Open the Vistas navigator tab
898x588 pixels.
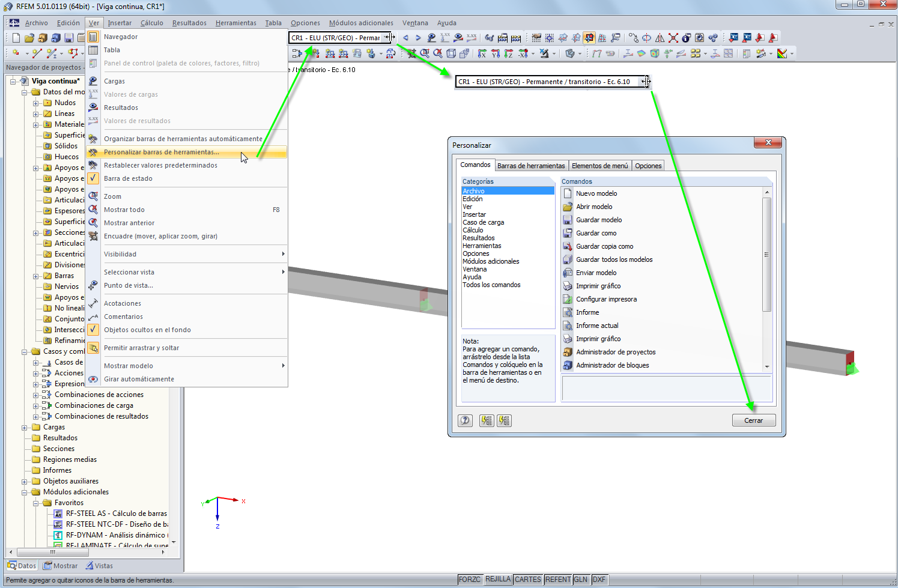[x=99, y=566]
